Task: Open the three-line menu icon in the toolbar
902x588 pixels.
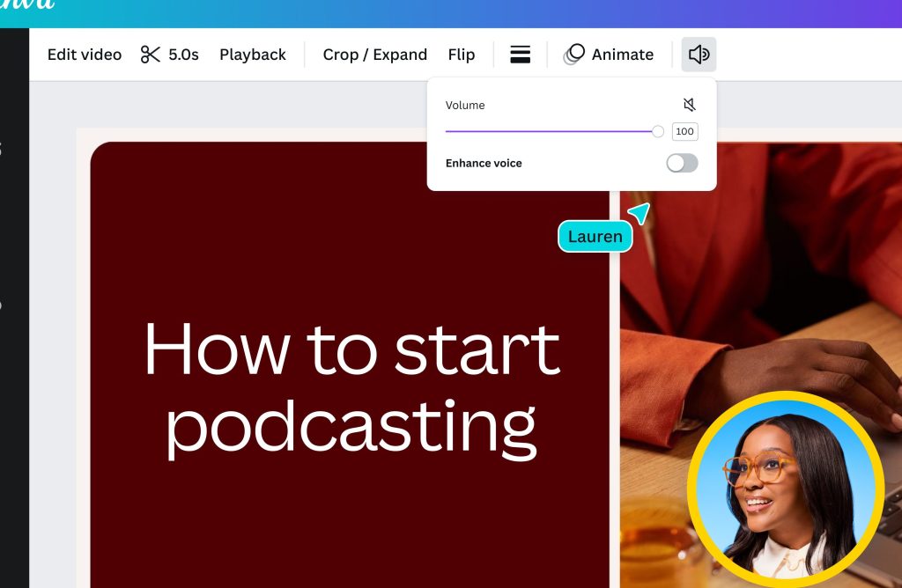Action: click(521, 55)
